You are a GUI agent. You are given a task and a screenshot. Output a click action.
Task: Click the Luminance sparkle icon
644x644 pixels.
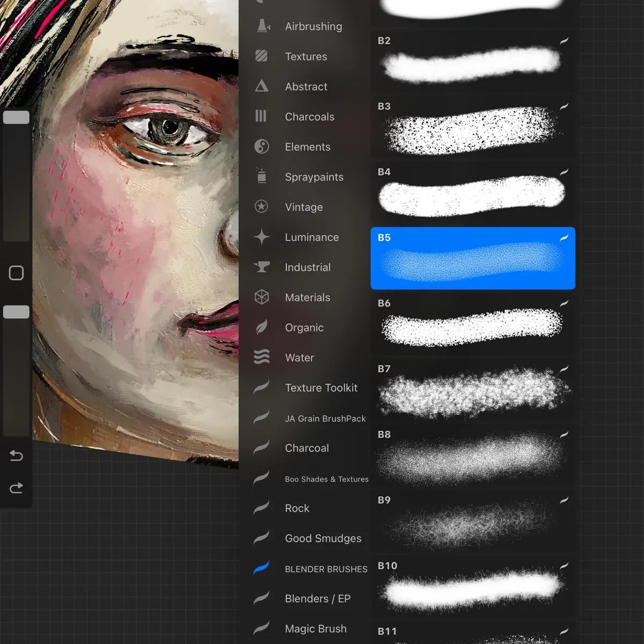click(x=261, y=237)
